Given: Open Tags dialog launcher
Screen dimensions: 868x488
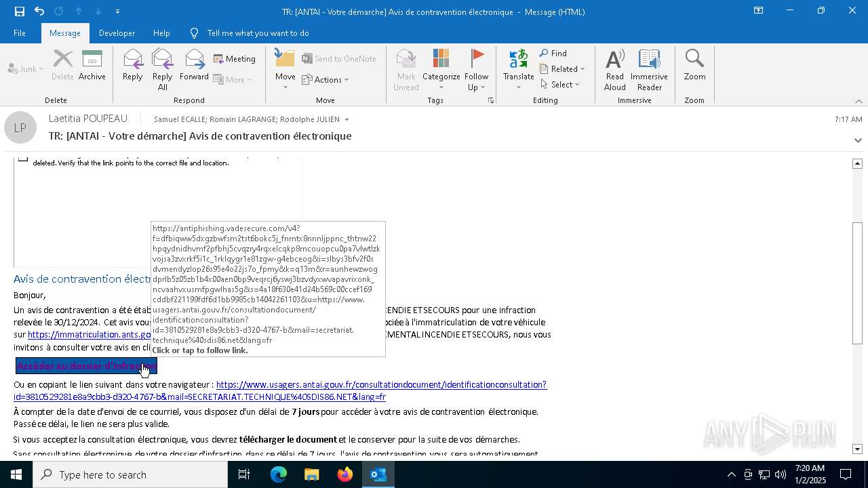Looking at the screenshot, I should [490, 100].
